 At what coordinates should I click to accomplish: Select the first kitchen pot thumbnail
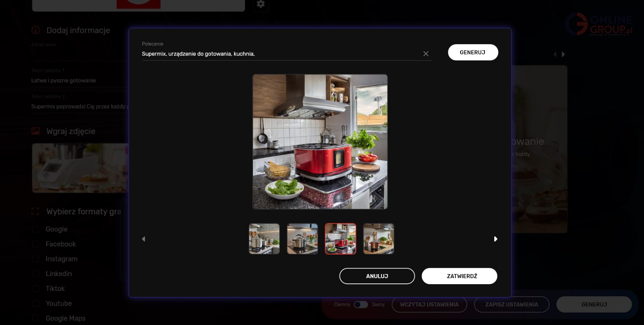point(264,239)
